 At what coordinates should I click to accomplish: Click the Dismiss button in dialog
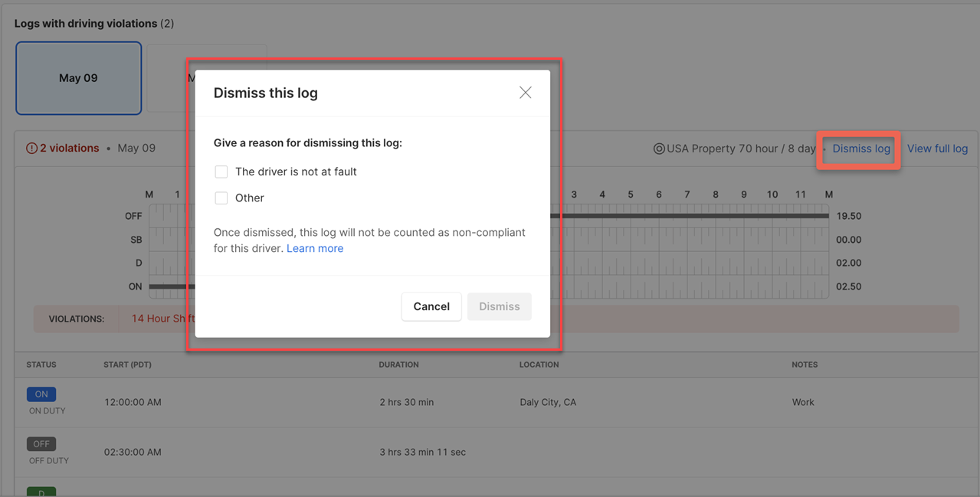pos(500,306)
